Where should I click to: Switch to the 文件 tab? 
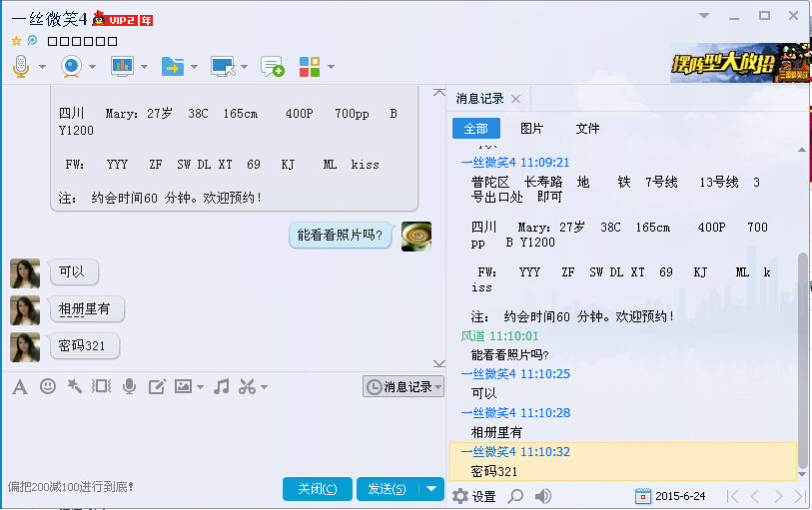coord(587,129)
